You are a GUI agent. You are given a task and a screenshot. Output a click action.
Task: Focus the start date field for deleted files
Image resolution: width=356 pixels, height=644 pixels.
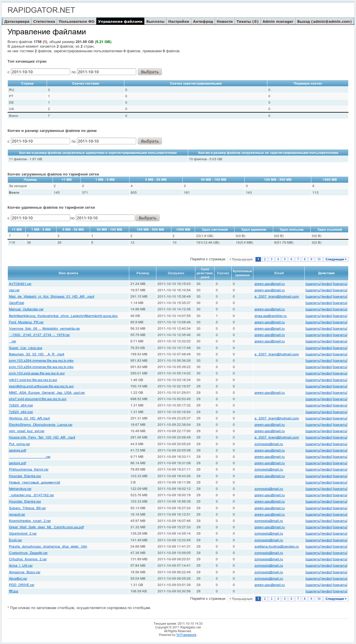(x=40, y=218)
